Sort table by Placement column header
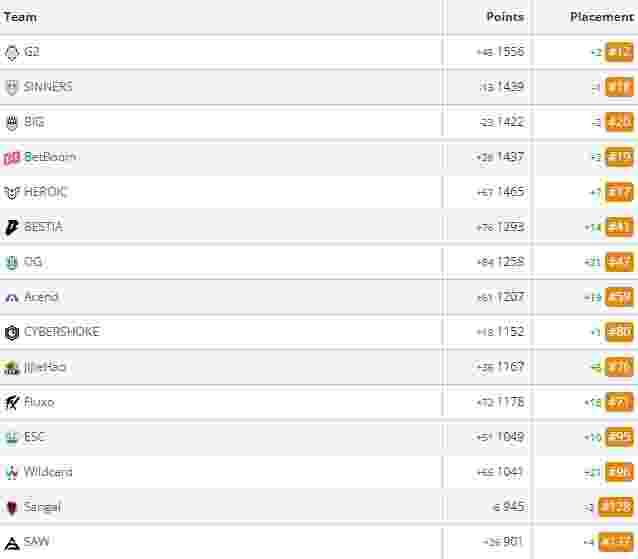638x559 pixels. pos(601,17)
